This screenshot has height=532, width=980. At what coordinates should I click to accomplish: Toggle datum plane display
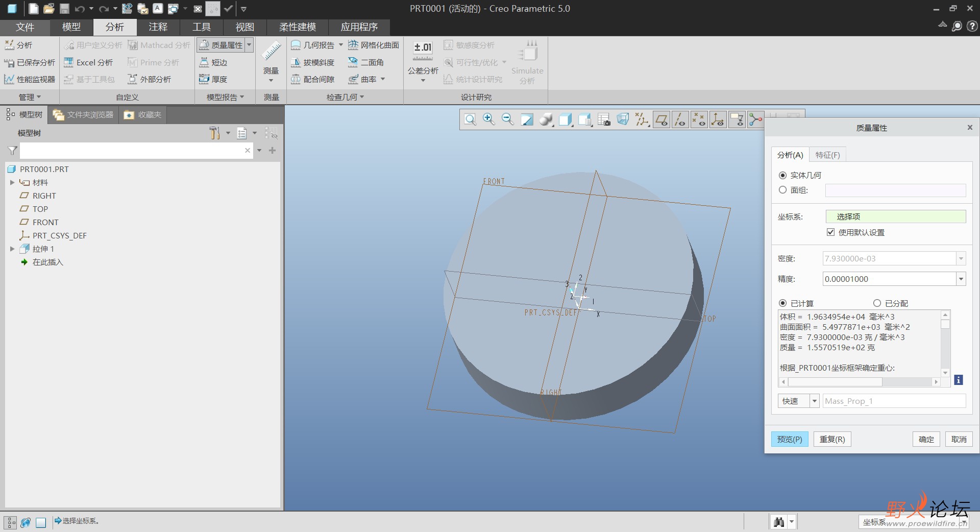661,120
